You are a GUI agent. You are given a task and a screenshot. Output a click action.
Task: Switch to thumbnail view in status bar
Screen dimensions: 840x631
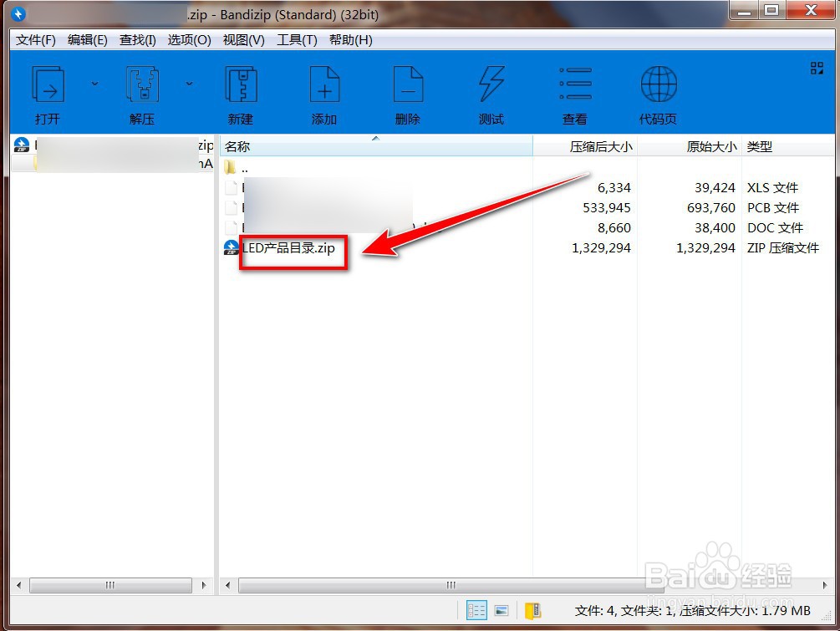(x=501, y=610)
